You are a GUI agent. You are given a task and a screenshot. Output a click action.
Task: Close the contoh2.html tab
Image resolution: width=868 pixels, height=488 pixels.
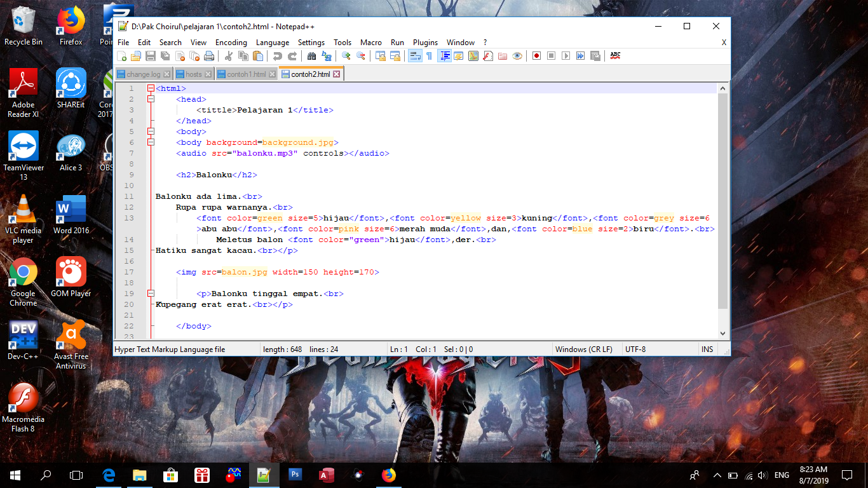pos(337,74)
